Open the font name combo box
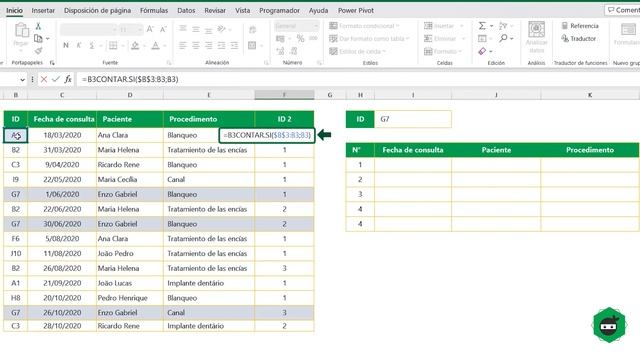Viewport: 640px width, 360px height. click(89, 29)
